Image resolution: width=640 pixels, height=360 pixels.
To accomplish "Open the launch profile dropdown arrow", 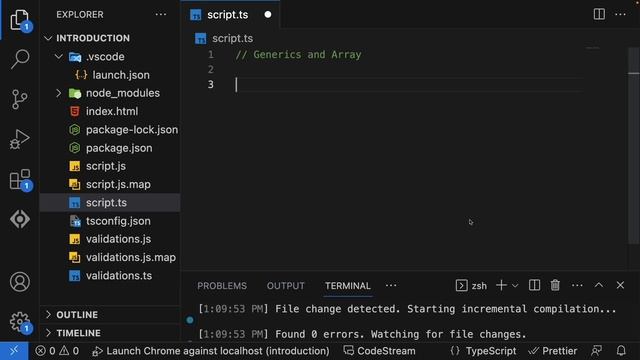I will click(x=515, y=286).
